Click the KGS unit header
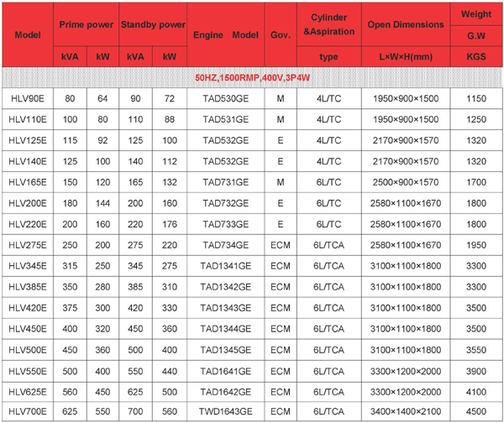The image size is (504, 423). (476, 56)
